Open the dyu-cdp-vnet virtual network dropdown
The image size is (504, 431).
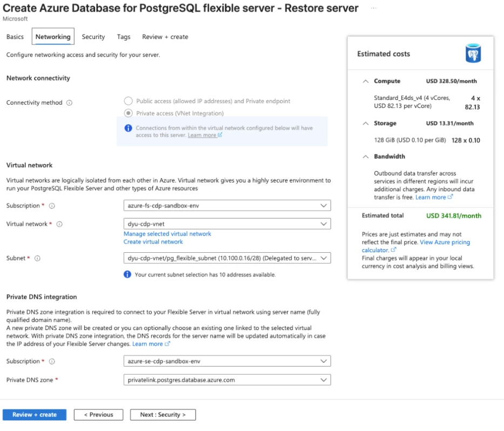(x=227, y=224)
